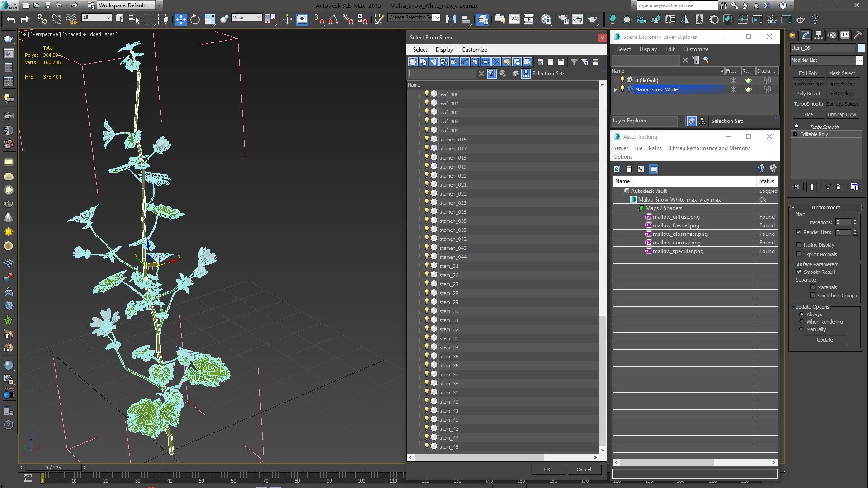The image size is (868, 488).
Task: Open reference coordinate View dropdown
Action: coord(259,18)
